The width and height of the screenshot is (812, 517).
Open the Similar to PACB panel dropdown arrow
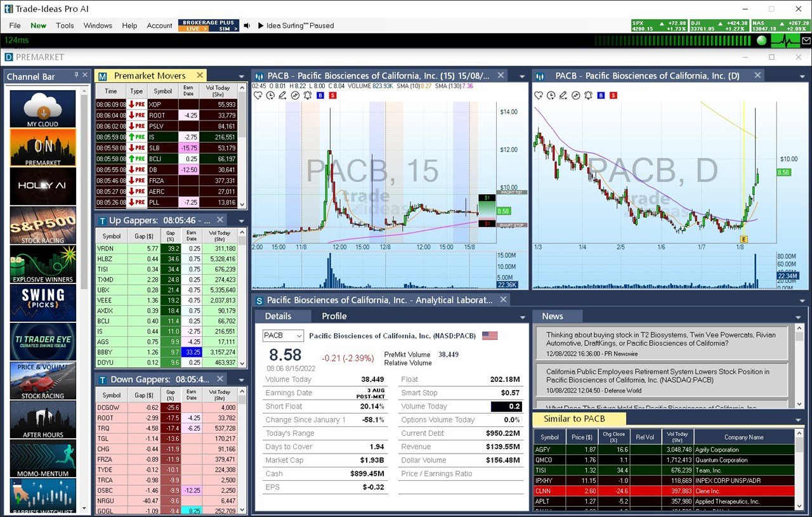pyautogui.click(x=798, y=420)
